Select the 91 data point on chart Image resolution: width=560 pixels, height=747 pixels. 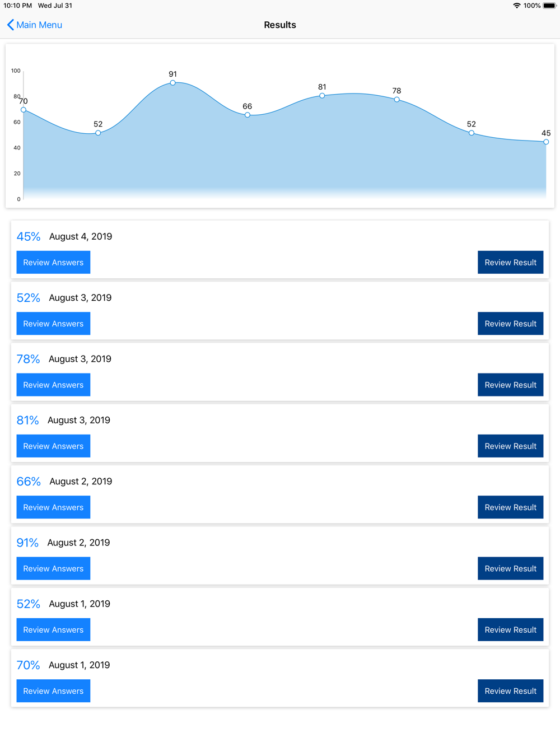pyautogui.click(x=173, y=83)
